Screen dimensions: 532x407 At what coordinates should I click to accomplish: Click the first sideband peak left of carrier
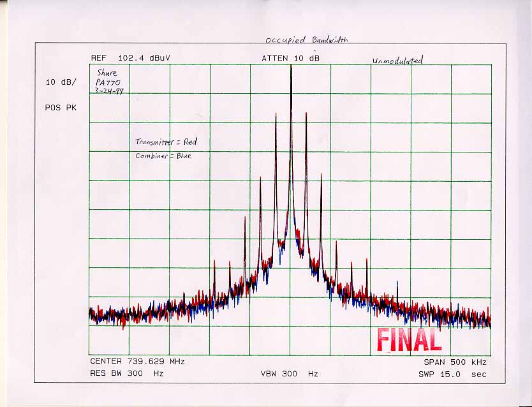(x=276, y=115)
